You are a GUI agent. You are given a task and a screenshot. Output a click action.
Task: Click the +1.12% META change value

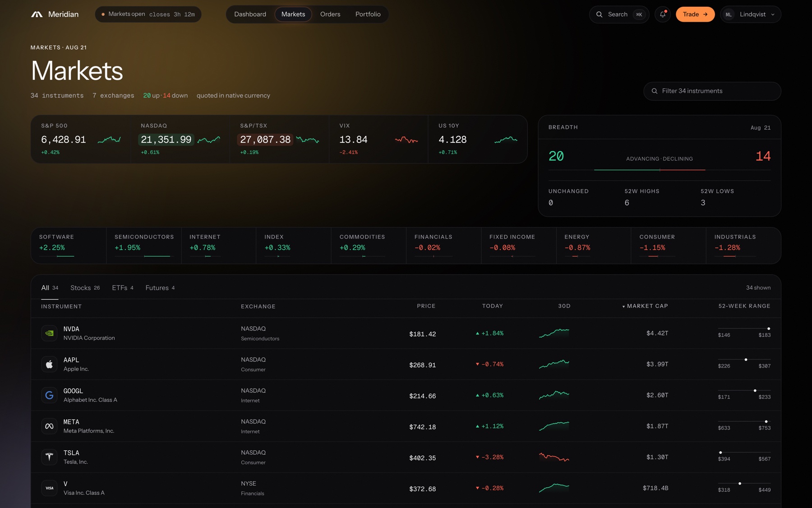(493, 426)
